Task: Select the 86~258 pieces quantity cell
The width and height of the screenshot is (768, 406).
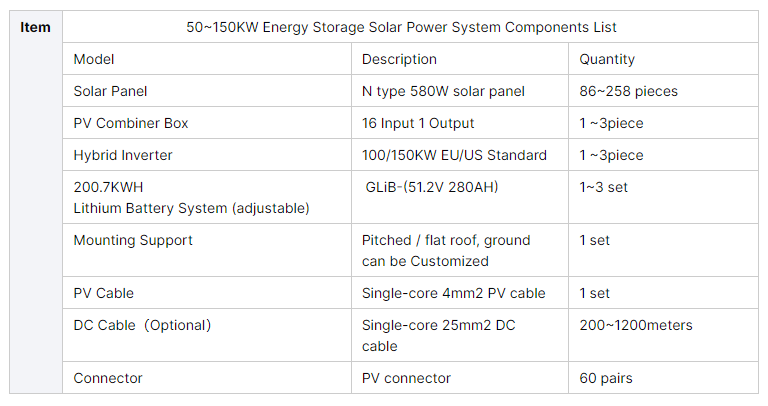Action: pyautogui.click(x=663, y=91)
